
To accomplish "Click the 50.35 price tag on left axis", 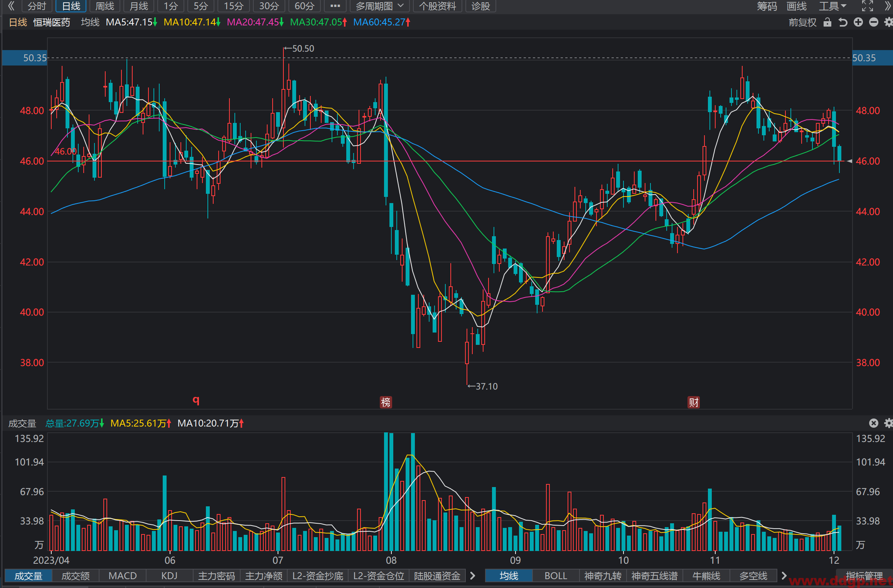I will click(25, 58).
